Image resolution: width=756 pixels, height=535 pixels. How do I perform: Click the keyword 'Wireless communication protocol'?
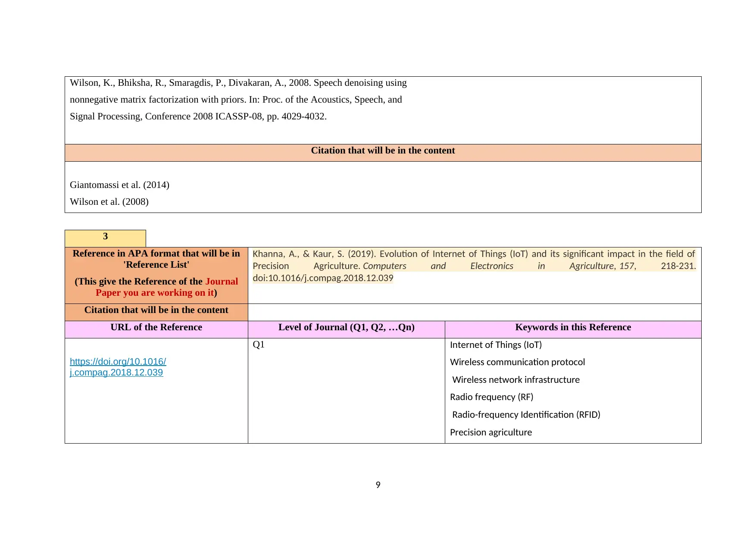pos(517,362)
